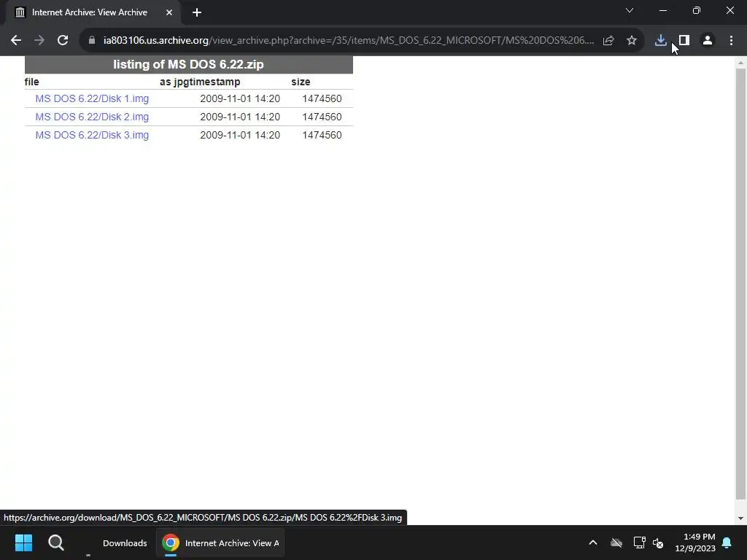The image size is (747, 560).
Task: Download MS DOS 6.22/Disk 2.img
Action: 92,117
